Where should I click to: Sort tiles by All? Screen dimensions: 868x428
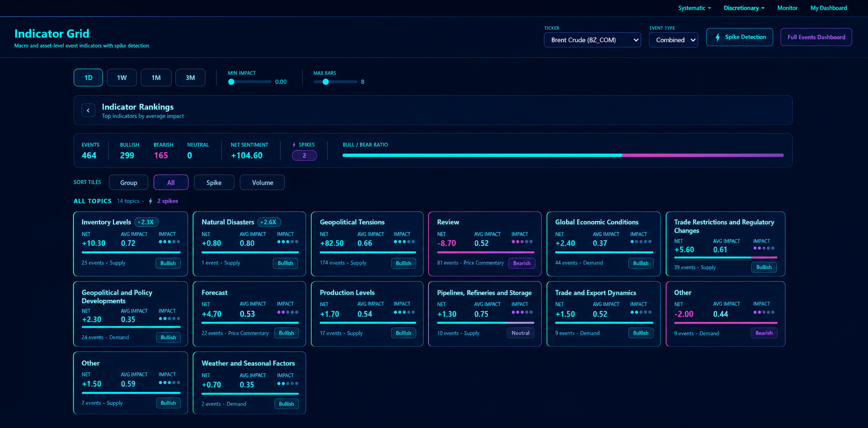pyautogui.click(x=171, y=183)
